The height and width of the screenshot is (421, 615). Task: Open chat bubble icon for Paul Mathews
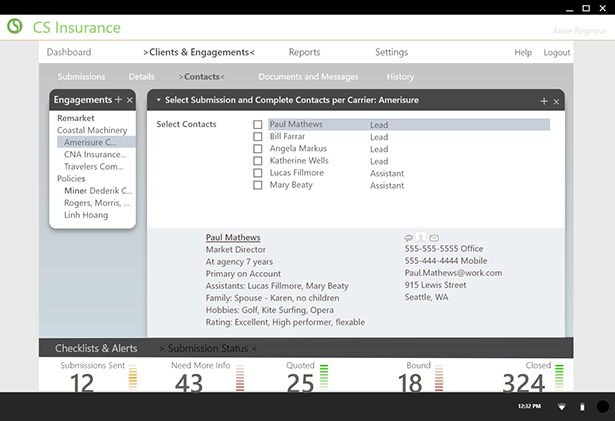tap(408, 238)
